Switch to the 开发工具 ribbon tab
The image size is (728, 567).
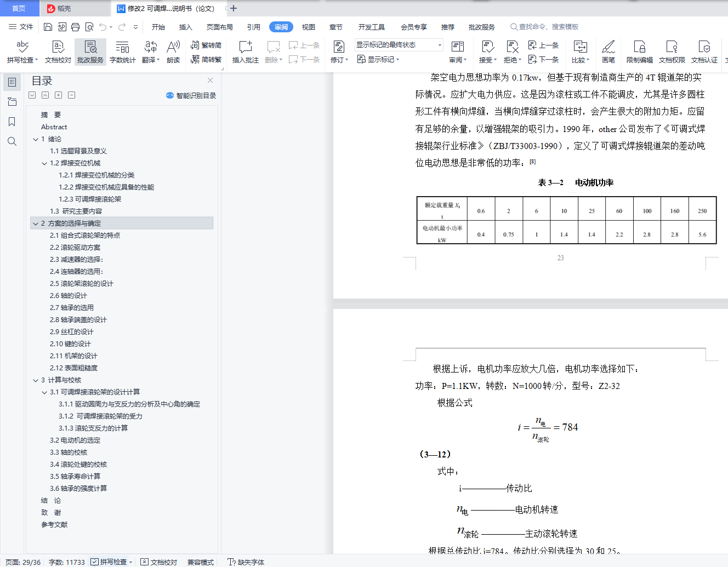(x=372, y=27)
